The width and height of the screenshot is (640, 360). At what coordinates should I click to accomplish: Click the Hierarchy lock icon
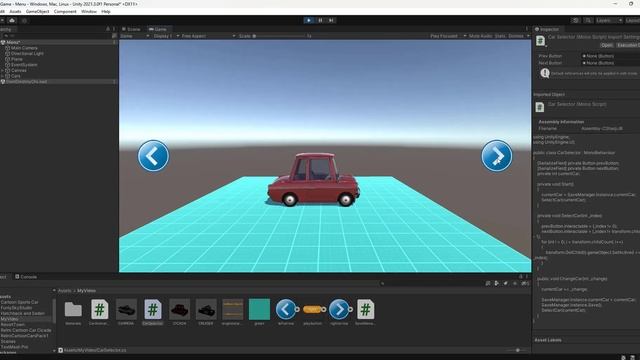(108, 29)
